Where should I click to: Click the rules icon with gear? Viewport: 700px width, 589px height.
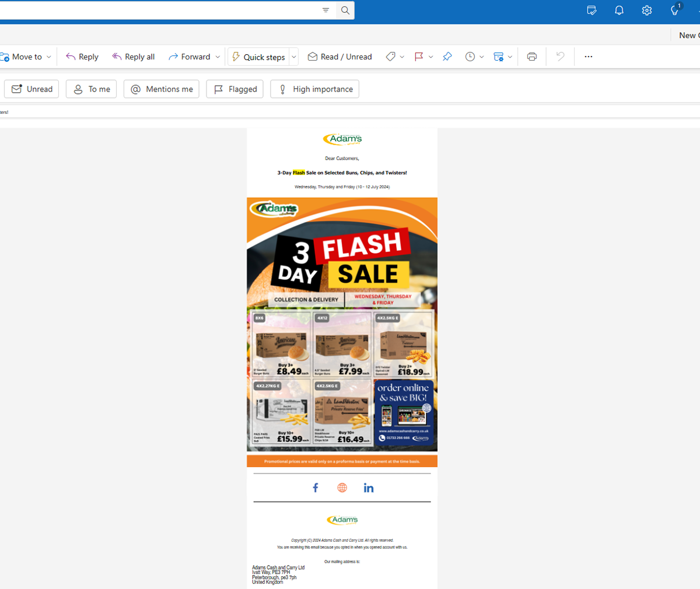pyautogui.click(x=498, y=57)
